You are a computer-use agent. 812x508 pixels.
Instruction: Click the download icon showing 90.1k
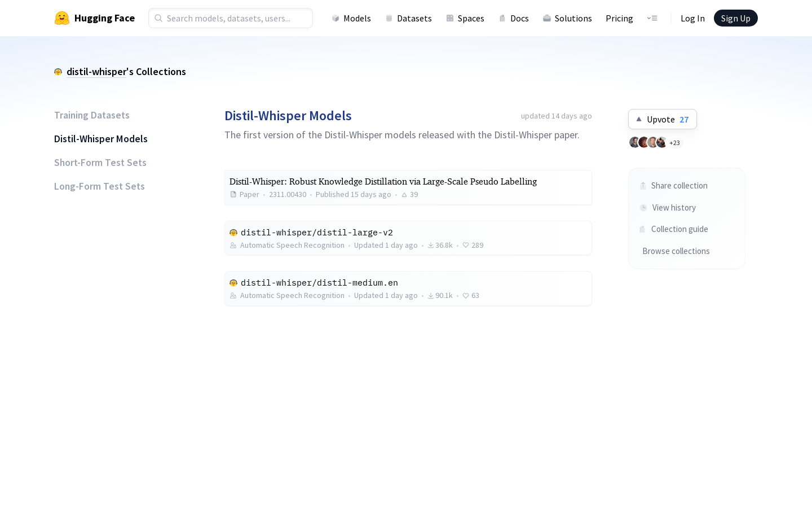click(431, 296)
